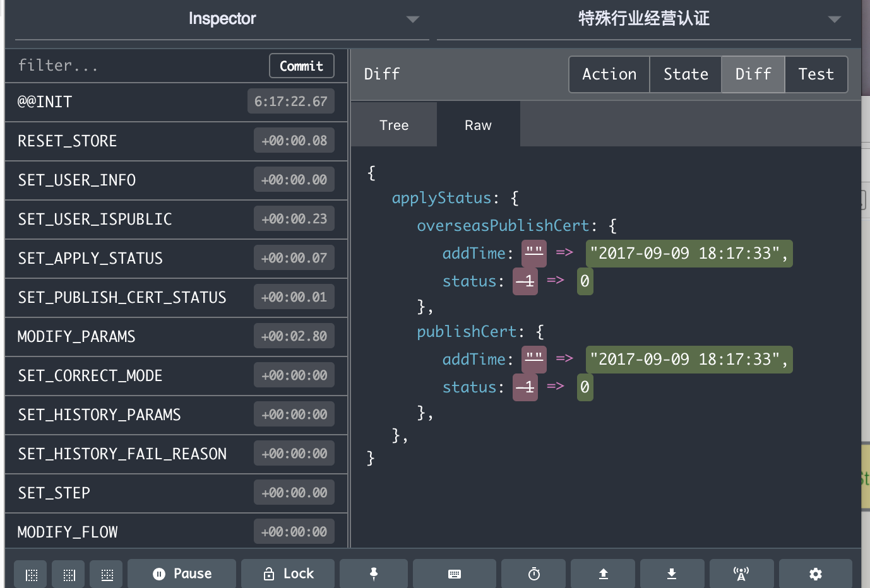This screenshot has width=870, height=588.
Task: Toggle Pause recording
Action: 182,574
